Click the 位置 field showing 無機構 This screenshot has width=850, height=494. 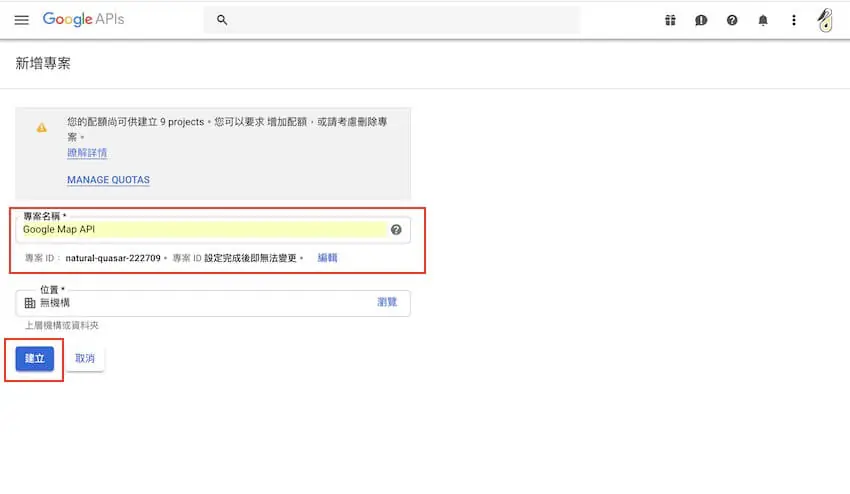tap(212, 303)
